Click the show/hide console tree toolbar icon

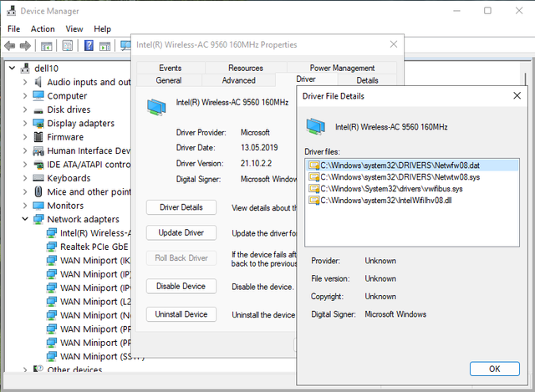(47, 46)
